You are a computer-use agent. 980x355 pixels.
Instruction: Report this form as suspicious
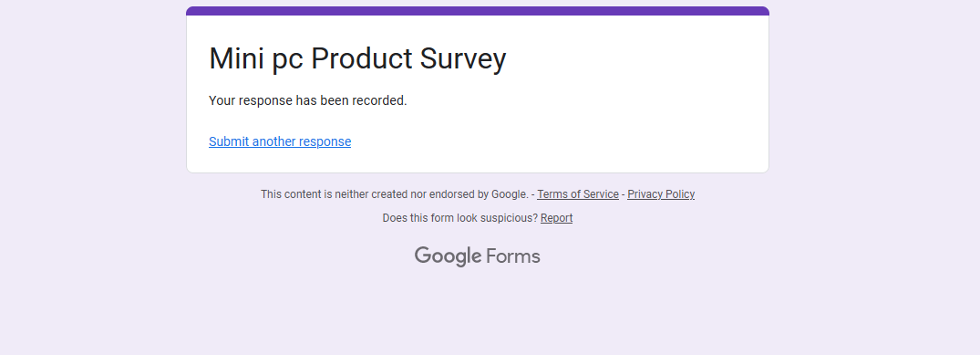pos(556,218)
